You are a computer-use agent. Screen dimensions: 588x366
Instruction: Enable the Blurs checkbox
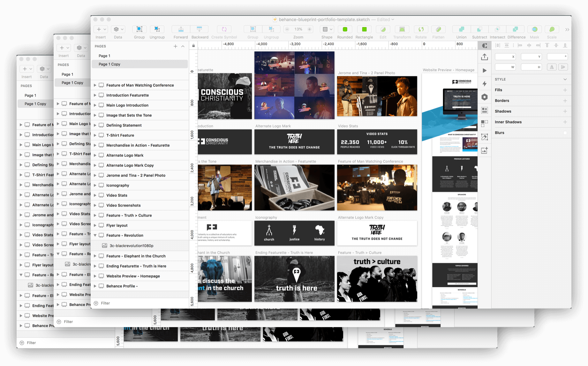point(565,133)
